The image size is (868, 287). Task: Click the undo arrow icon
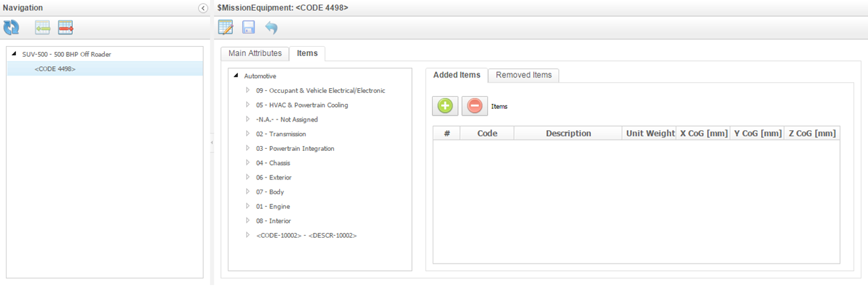[x=270, y=27]
